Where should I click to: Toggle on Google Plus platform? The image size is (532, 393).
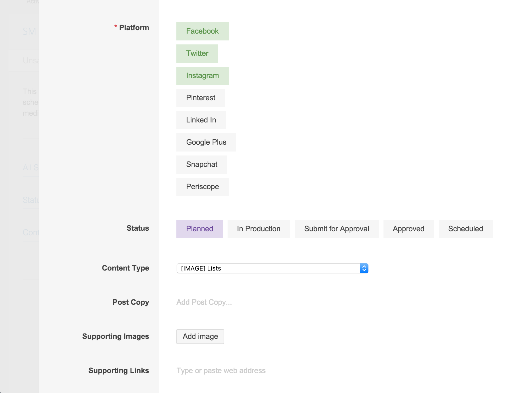point(206,142)
